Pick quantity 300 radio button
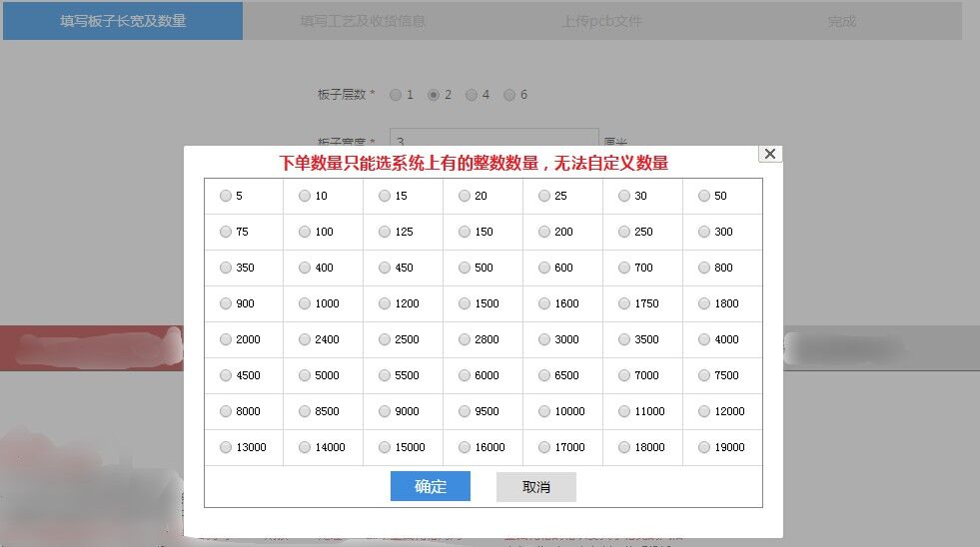The width and height of the screenshot is (980, 547). [704, 233]
